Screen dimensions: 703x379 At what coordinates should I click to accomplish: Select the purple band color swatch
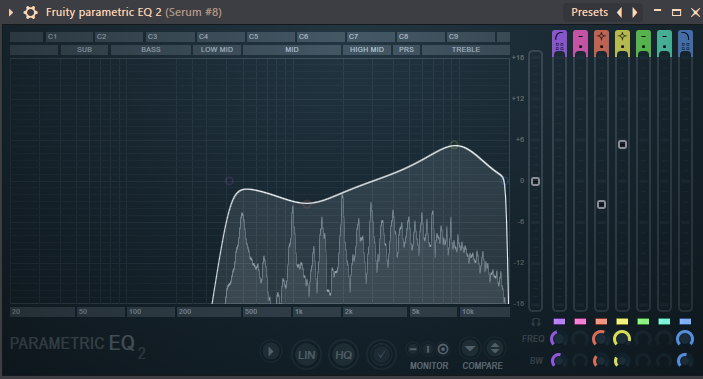(559, 322)
